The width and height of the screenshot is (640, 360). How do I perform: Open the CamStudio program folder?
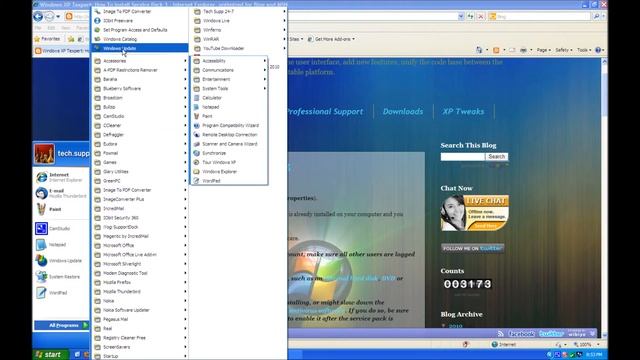(x=140, y=116)
